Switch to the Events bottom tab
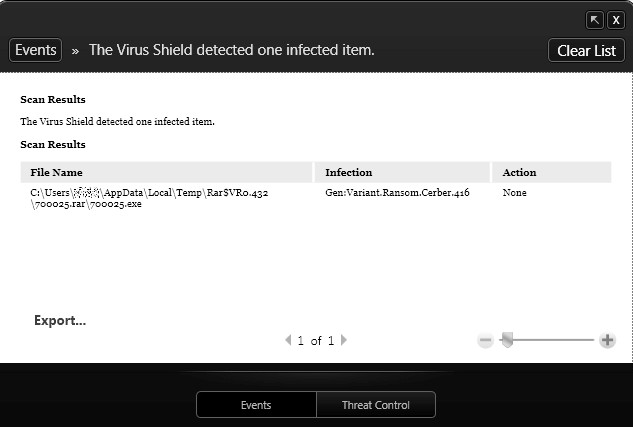This screenshot has width=633, height=427. pos(256,405)
